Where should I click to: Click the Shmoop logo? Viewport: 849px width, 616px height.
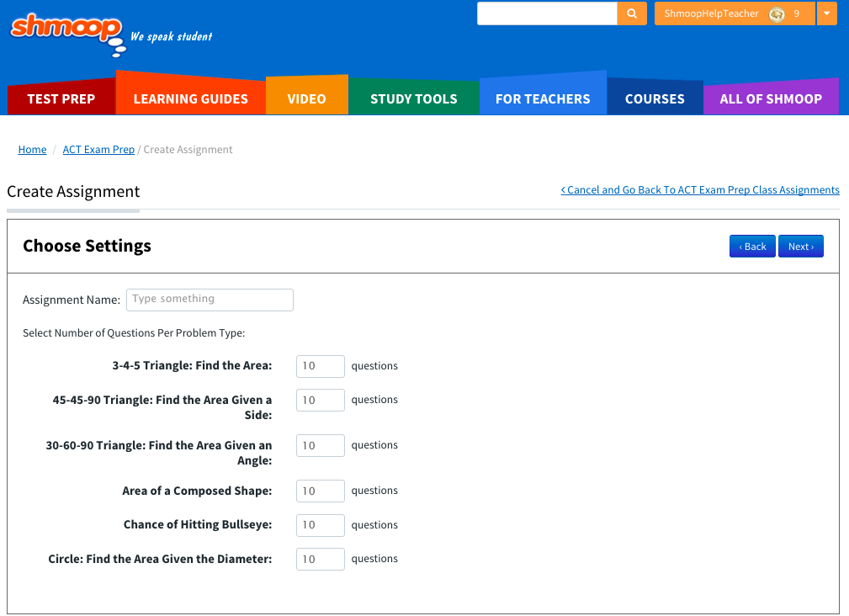[x=67, y=34]
